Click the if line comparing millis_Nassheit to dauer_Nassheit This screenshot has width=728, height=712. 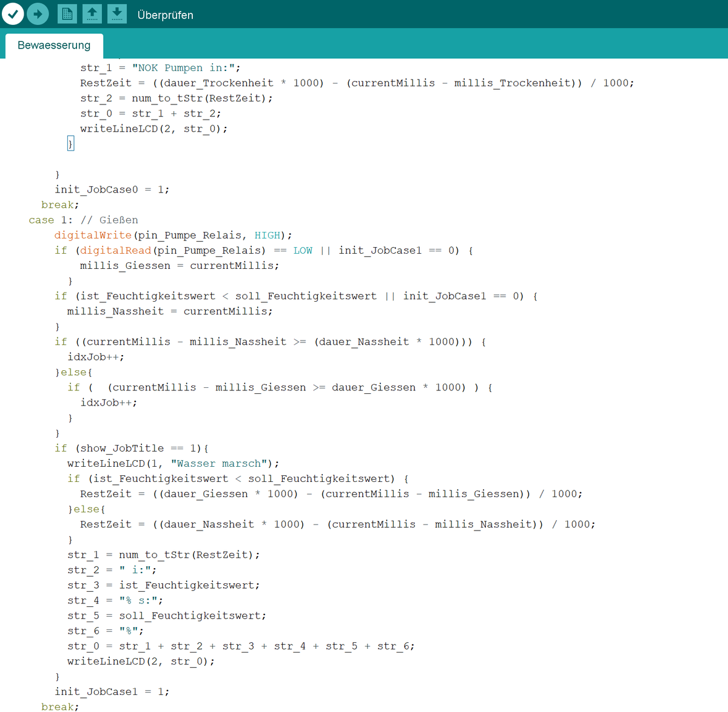click(271, 342)
